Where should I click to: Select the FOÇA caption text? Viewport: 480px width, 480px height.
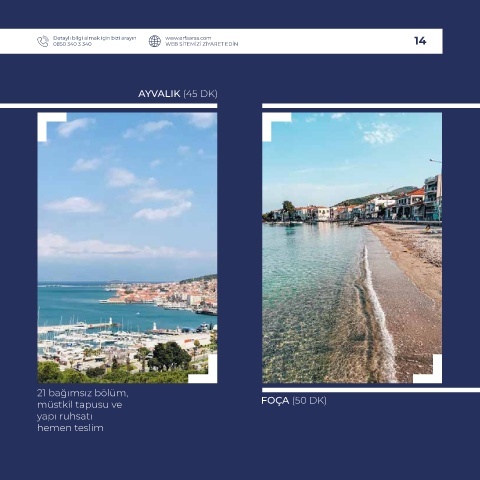pyautogui.click(x=275, y=400)
